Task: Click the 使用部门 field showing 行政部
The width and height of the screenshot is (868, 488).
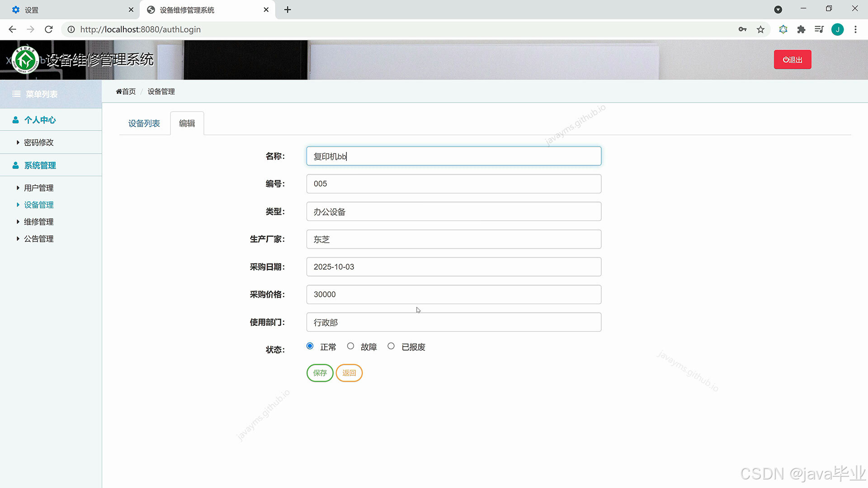Action: click(453, 322)
